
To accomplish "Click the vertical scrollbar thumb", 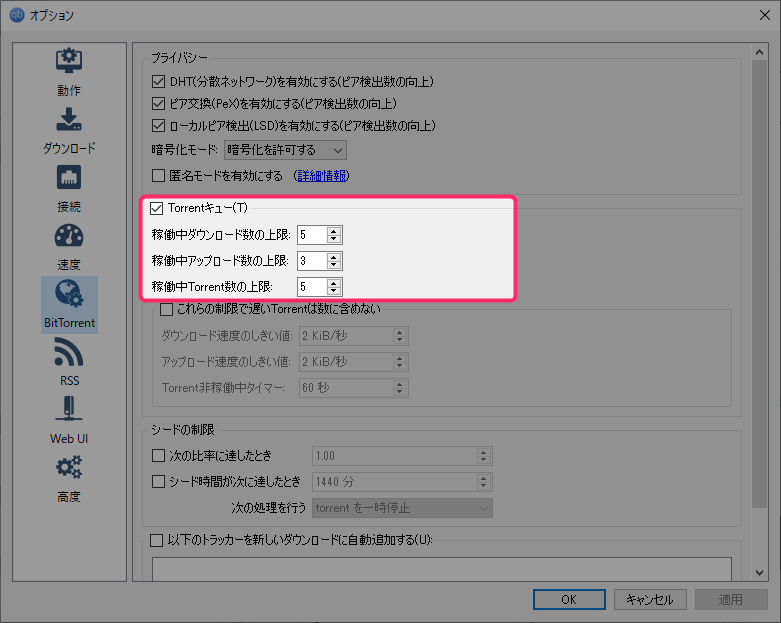I will coord(759,284).
